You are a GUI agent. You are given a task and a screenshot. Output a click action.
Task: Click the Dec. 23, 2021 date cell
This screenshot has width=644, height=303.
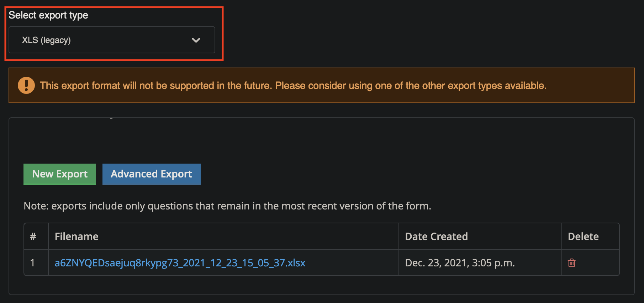tap(460, 263)
